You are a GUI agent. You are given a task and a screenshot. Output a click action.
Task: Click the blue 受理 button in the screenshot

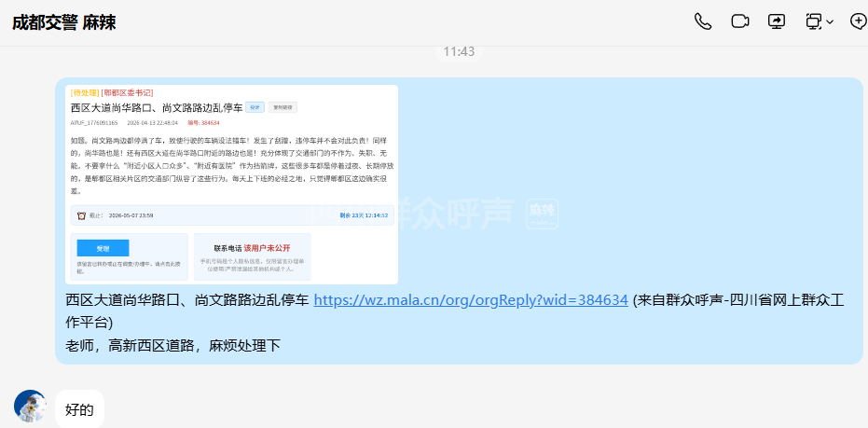click(103, 248)
